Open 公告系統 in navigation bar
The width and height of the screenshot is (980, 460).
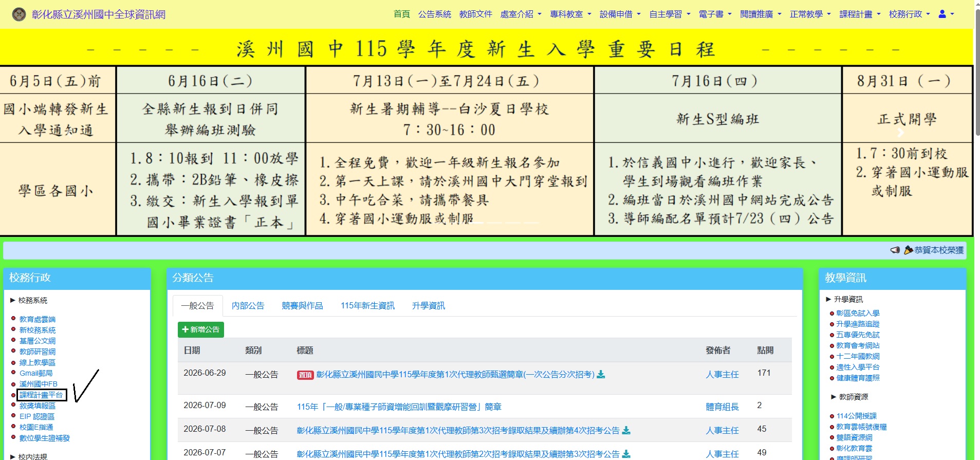(434, 14)
